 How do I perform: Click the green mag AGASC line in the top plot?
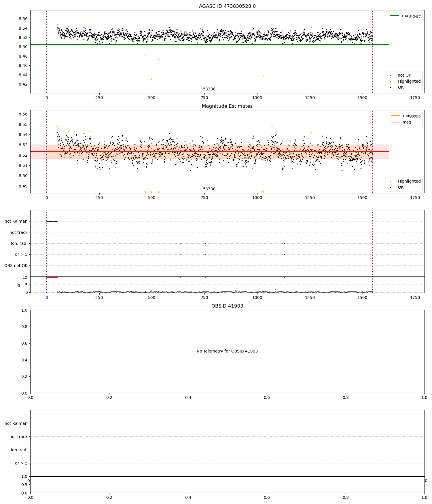210,45
